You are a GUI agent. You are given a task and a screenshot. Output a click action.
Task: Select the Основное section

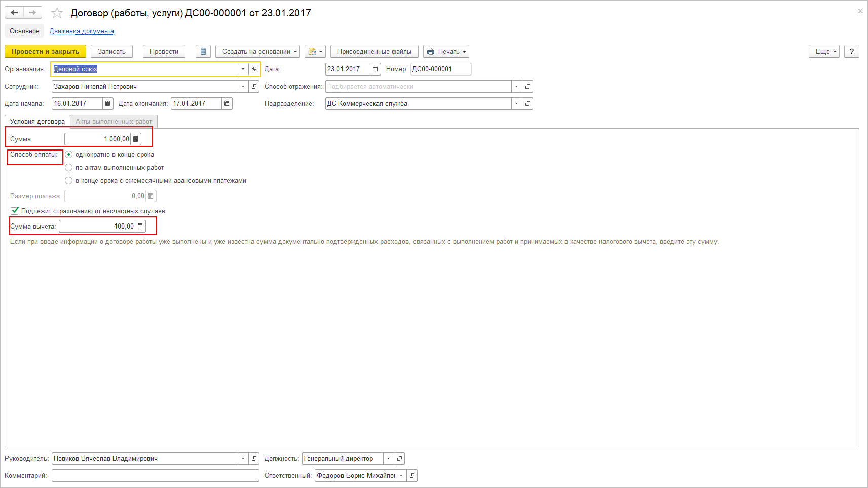pyautogui.click(x=24, y=31)
